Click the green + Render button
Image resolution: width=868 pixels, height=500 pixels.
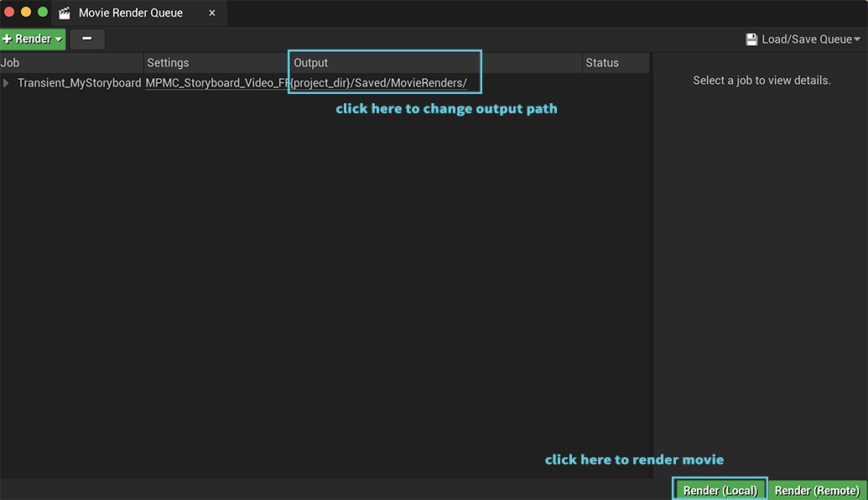29,39
